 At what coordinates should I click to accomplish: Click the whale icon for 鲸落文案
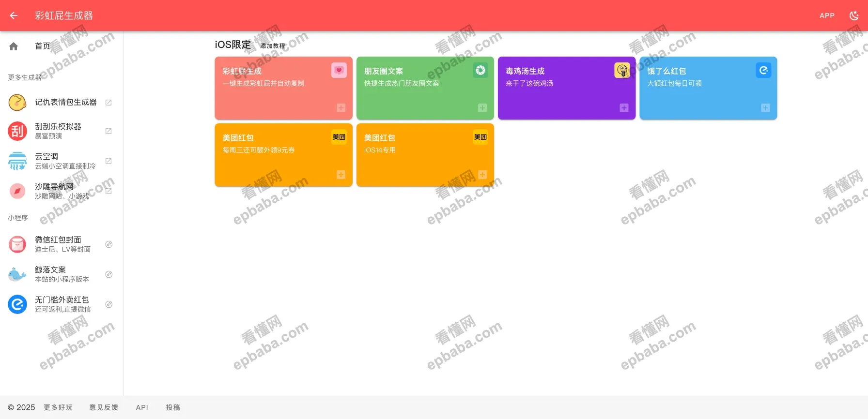[17, 274]
